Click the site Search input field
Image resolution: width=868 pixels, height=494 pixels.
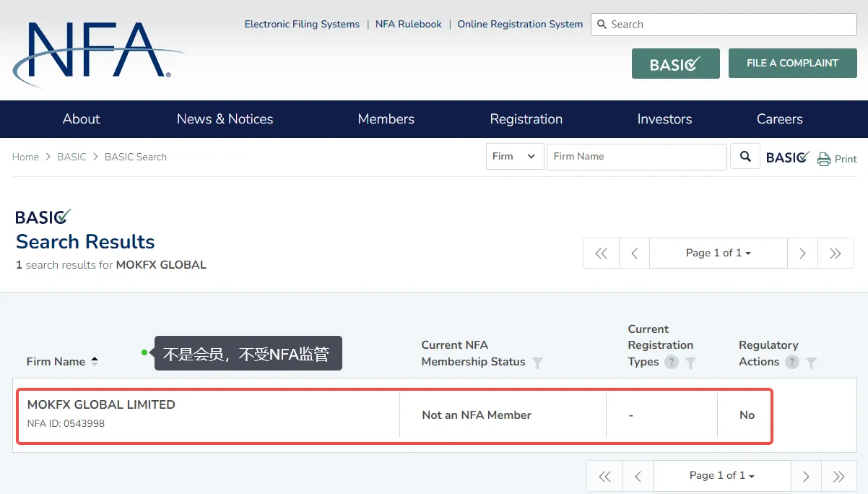click(724, 25)
